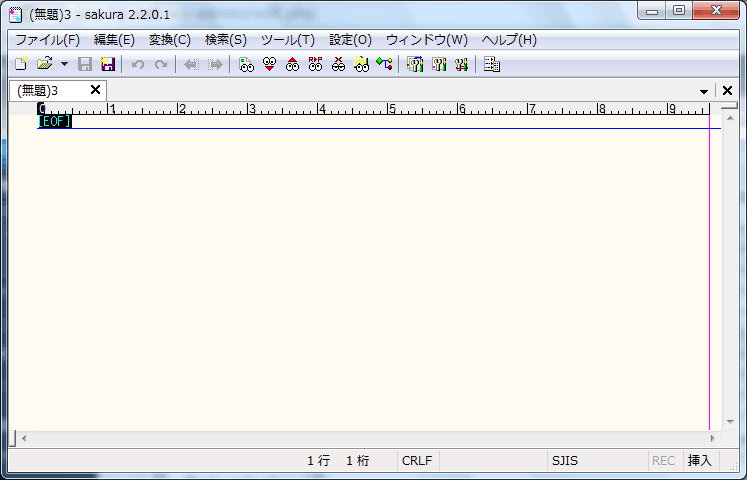The height and width of the screenshot is (480, 747).
Task: Open the outline analysis icon
Action: tap(384, 64)
